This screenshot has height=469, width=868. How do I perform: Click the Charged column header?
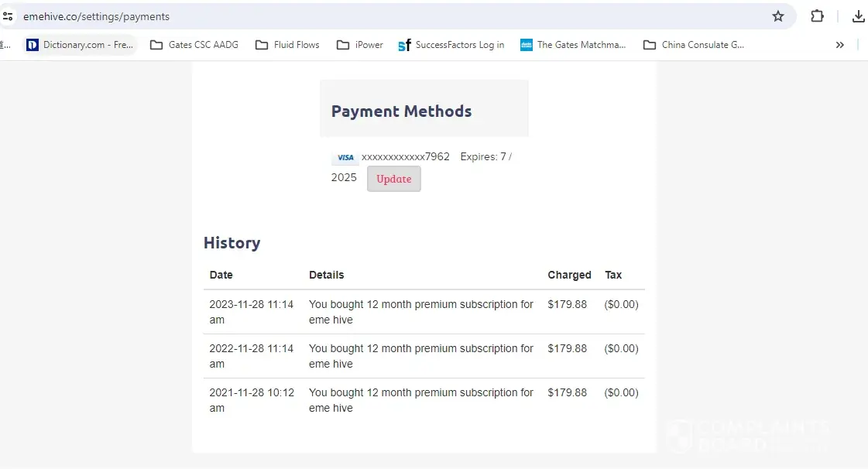[569, 275]
